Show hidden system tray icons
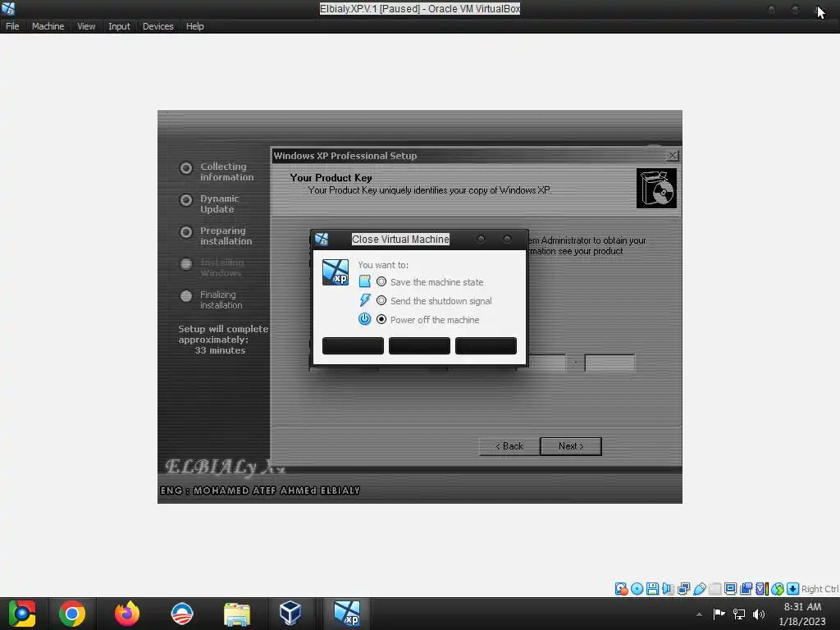 (699, 614)
